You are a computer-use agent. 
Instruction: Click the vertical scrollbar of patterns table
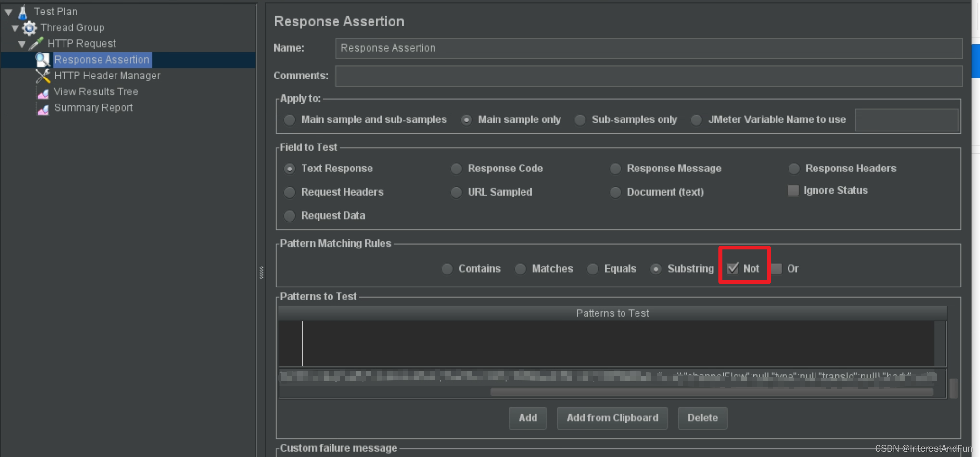point(954,388)
